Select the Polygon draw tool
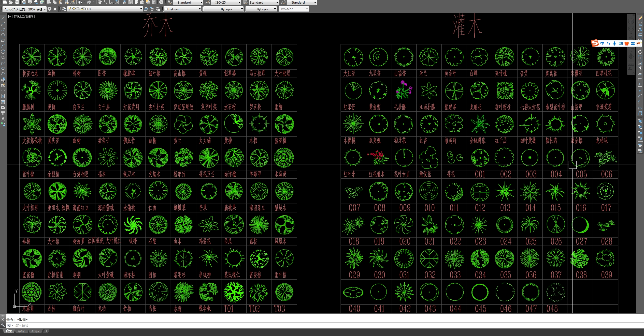The width and height of the screenshot is (644, 336). click(x=3, y=35)
